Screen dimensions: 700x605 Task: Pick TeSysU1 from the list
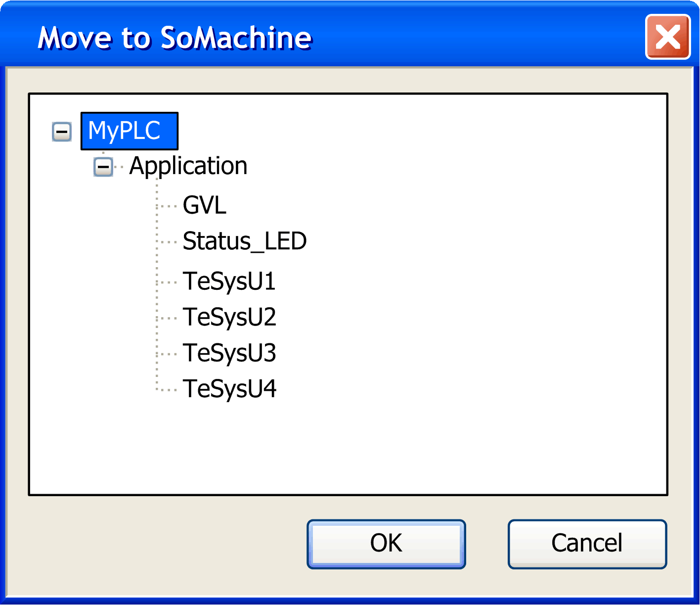click(x=229, y=281)
